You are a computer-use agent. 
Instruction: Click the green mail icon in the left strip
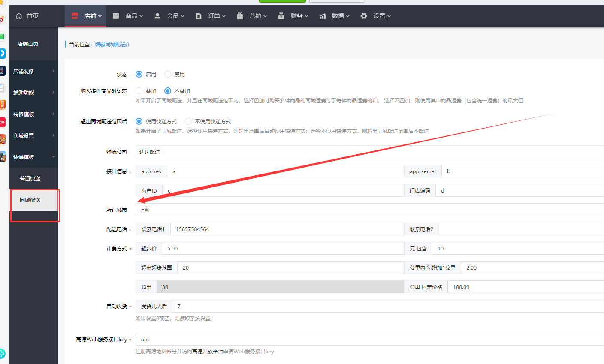tap(2, 37)
